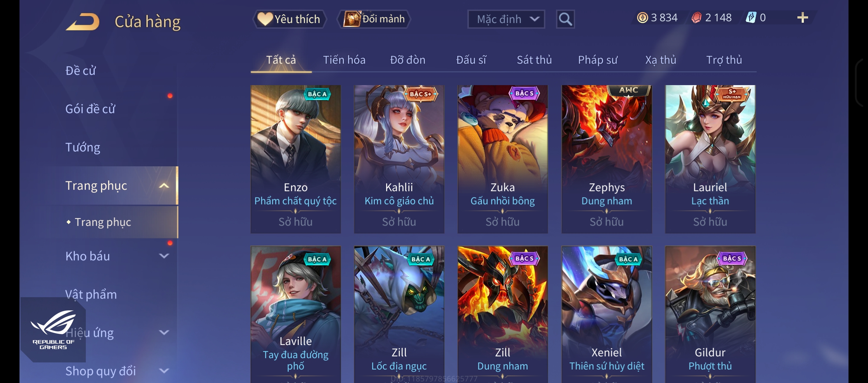Open Đổi mảnh fragment exchange icon
This screenshot has width=868, height=383.
pos(352,19)
